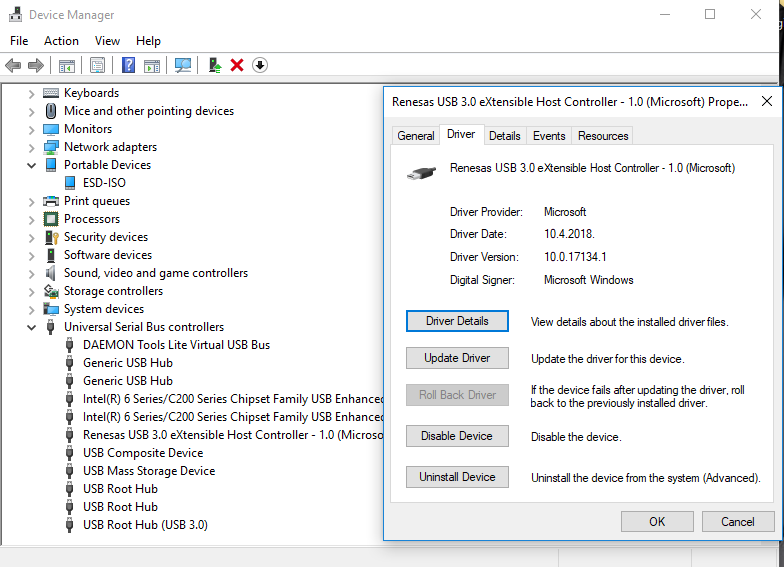Expand the Storage controllers node
784x567 pixels.
coord(31,292)
